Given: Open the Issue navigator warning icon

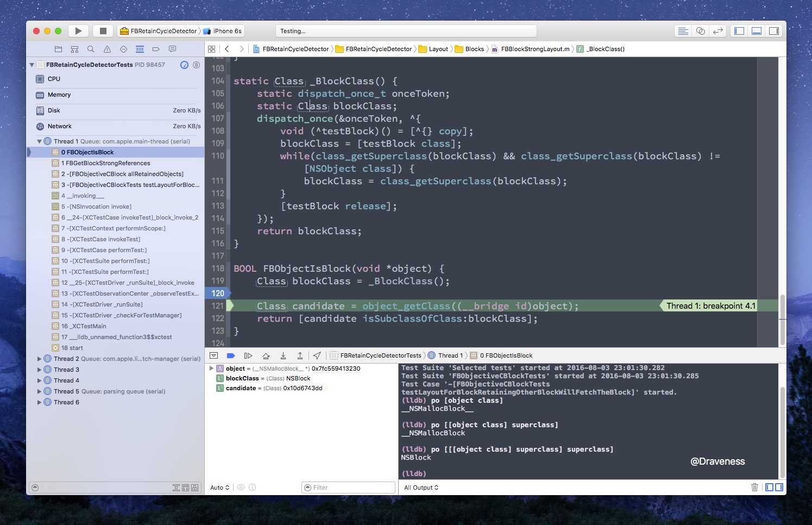Looking at the screenshot, I should click(x=107, y=49).
